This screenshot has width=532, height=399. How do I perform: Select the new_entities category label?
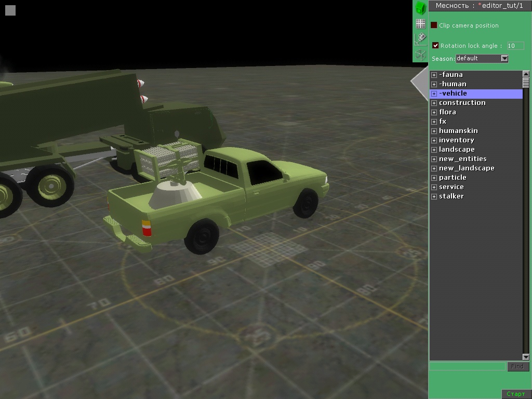point(463,159)
